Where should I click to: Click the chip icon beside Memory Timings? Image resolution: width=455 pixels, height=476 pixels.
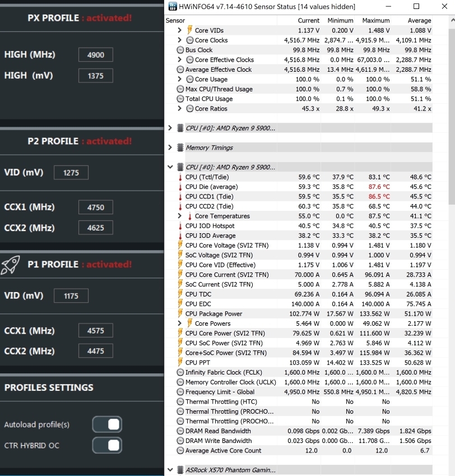point(180,148)
